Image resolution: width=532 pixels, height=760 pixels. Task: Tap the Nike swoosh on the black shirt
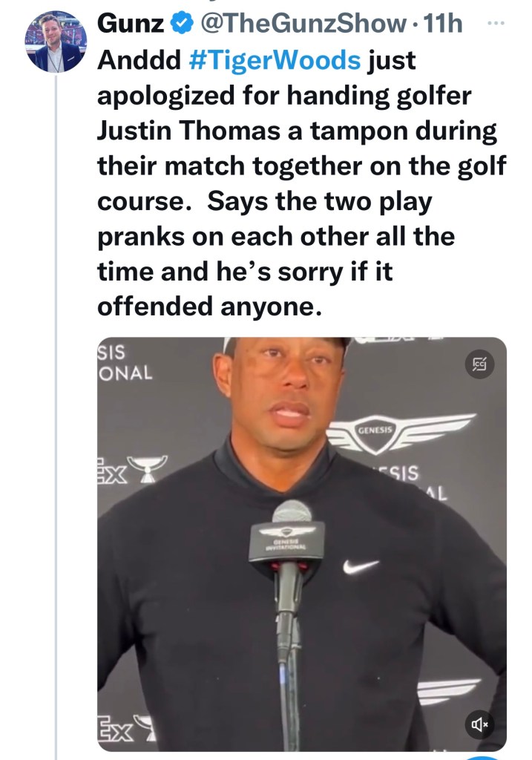pos(361,566)
